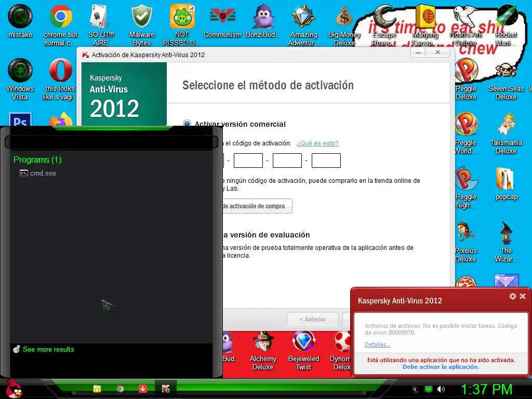The height and width of the screenshot is (399, 532).
Task: Open the Bejeweled Twist desktop icon
Action: pos(303,351)
